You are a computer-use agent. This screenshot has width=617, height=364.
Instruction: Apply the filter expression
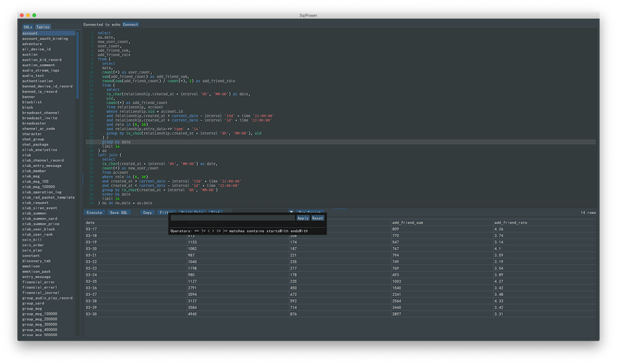click(x=303, y=218)
